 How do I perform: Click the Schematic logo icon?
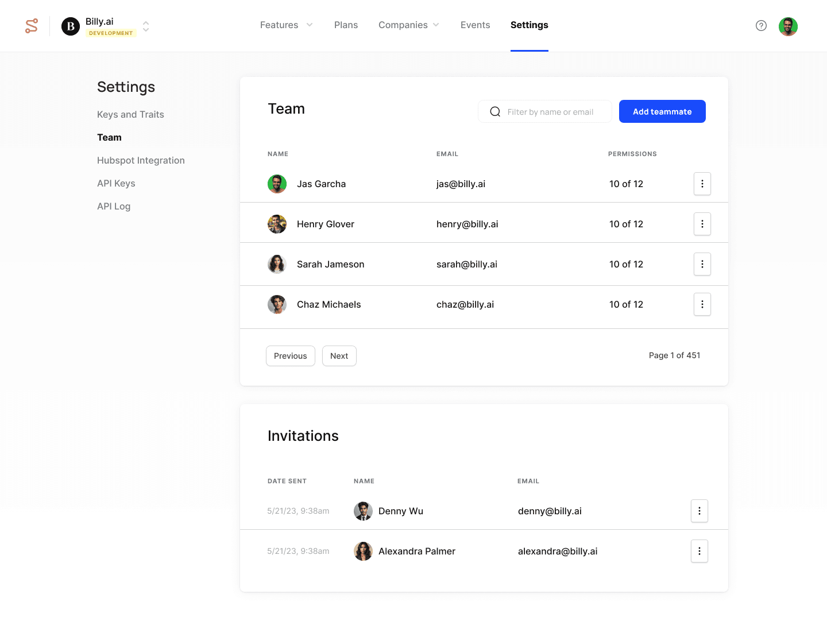pos(32,26)
